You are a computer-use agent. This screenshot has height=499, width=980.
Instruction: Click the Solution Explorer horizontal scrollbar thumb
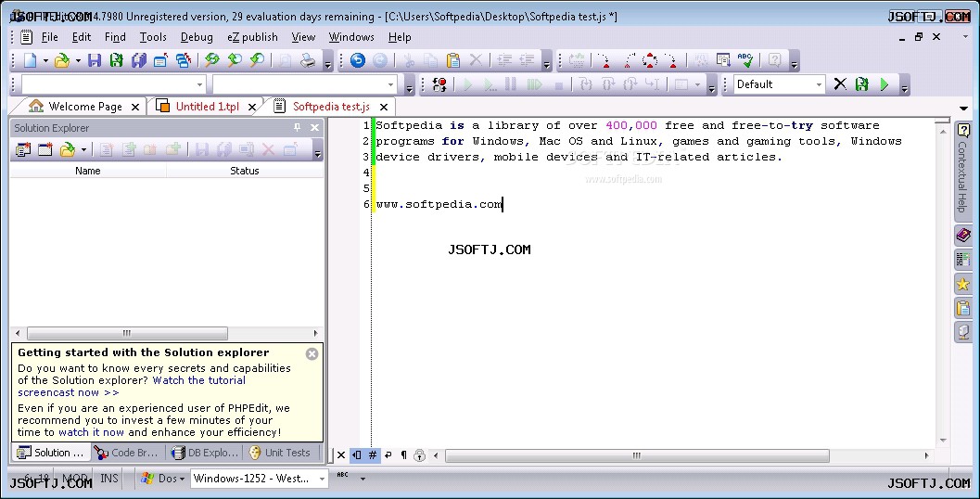click(x=127, y=333)
